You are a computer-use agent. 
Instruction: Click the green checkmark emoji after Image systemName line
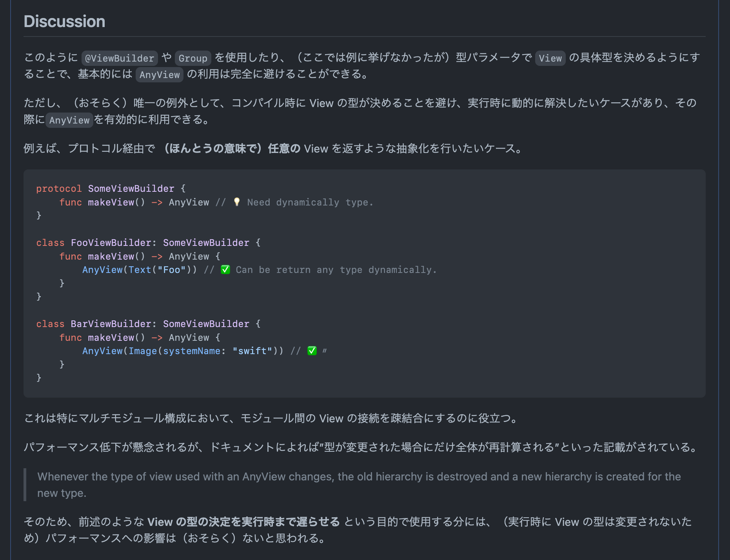312,351
